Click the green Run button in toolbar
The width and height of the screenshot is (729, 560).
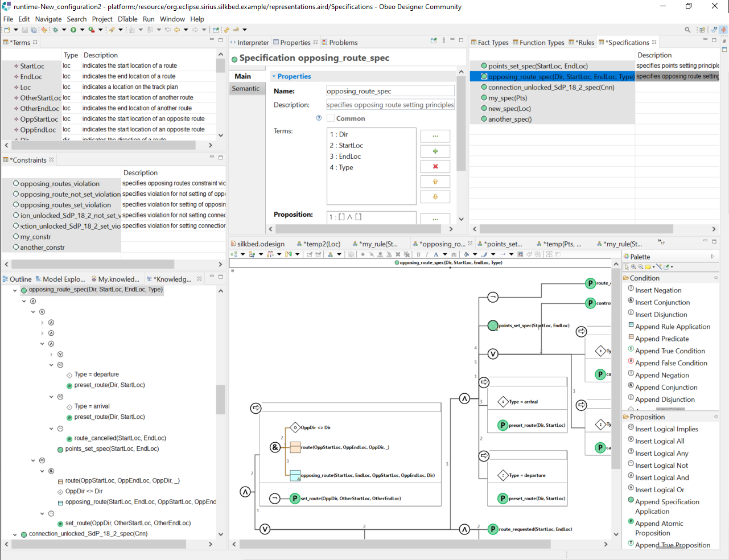[x=73, y=30]
